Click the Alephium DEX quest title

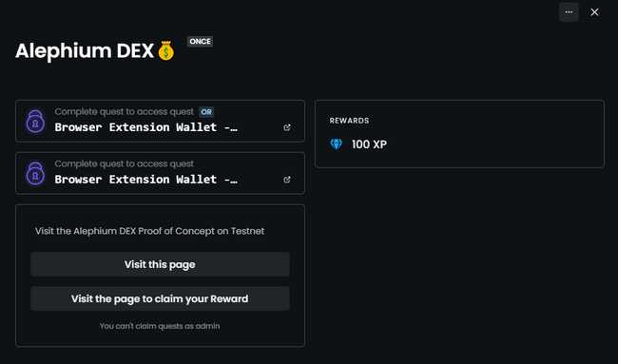(x=85, y=50)
